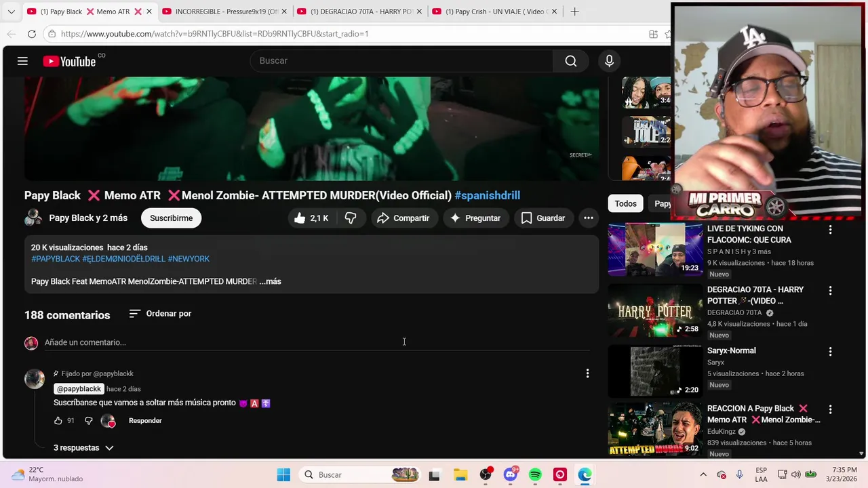This screenshot has width=868, height=488.
Task: Open the Papy Black y 2 más channel link
Action: (88, 218)
